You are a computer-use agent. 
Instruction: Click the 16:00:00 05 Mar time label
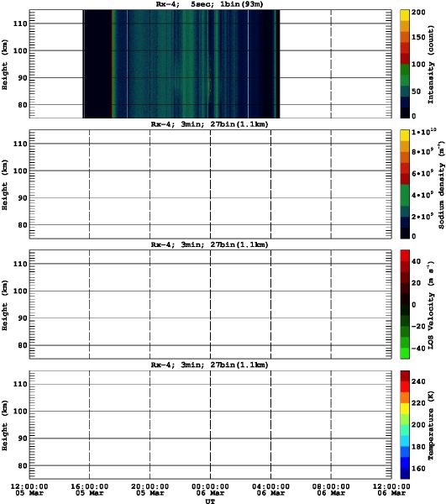[89, 490]
